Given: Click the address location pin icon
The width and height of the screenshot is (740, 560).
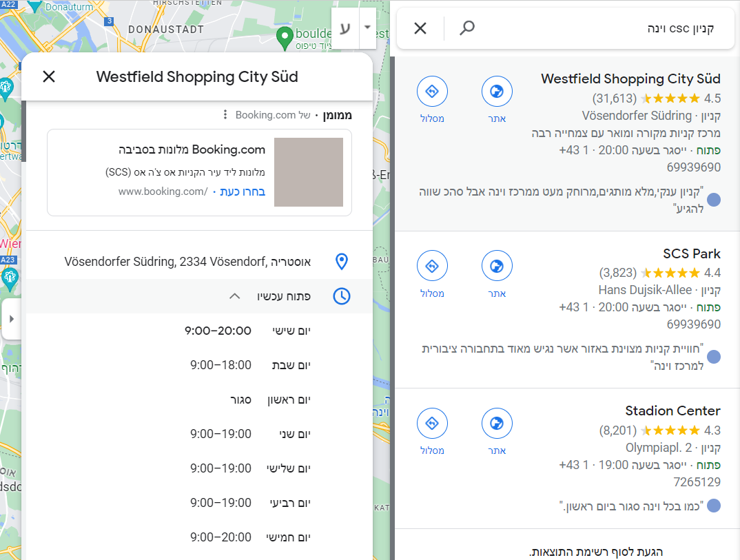Looking at the screenshot, I should [342, 261].
